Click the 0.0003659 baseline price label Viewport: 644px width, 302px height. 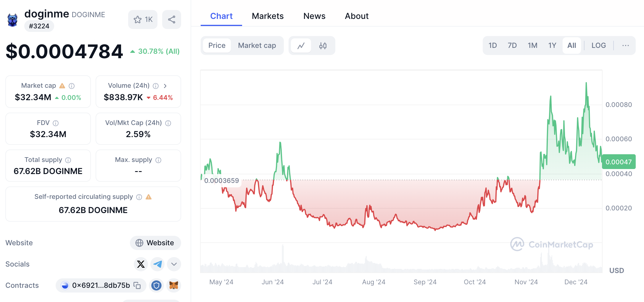point(222,181)
